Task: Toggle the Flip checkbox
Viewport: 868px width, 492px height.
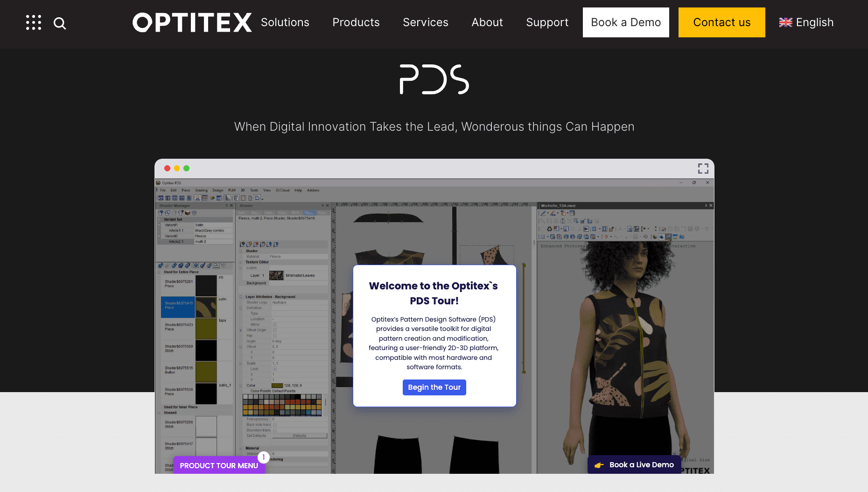Action: pos(274,336)
